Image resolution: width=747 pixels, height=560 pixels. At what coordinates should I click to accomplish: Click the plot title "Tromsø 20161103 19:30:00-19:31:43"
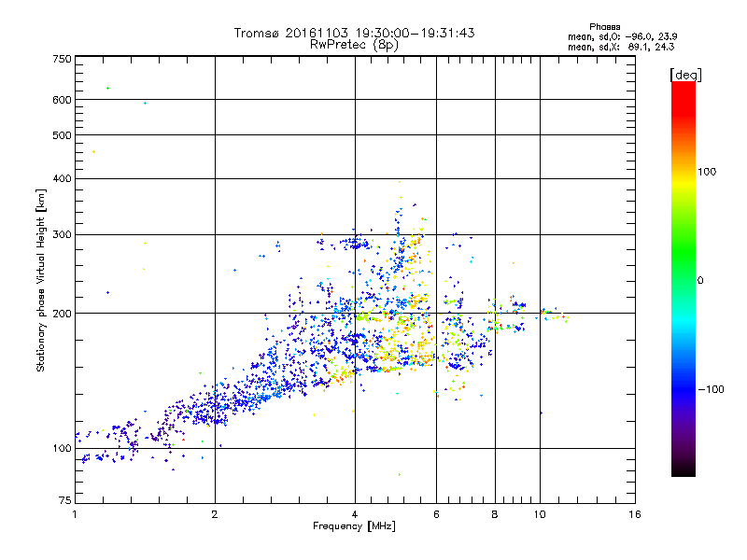tap(354, 33)
